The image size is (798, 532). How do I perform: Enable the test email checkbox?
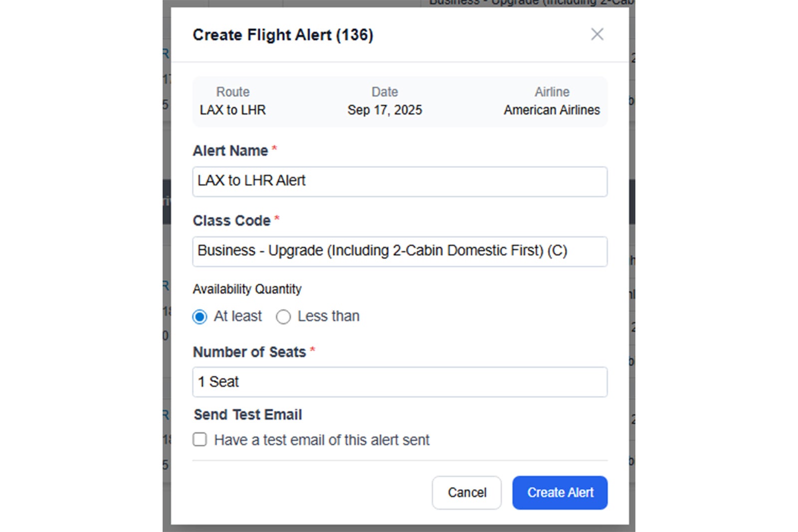(200, 439)
